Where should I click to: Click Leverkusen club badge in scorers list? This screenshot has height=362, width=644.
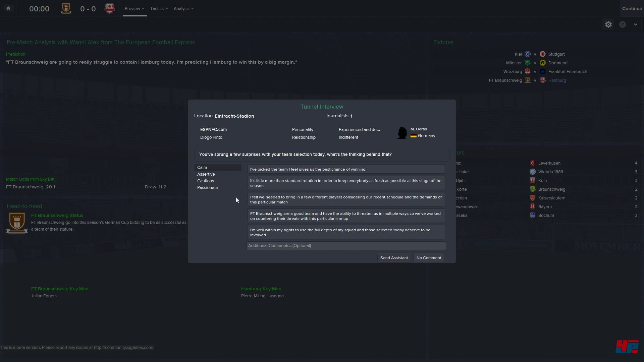point(533,163)
